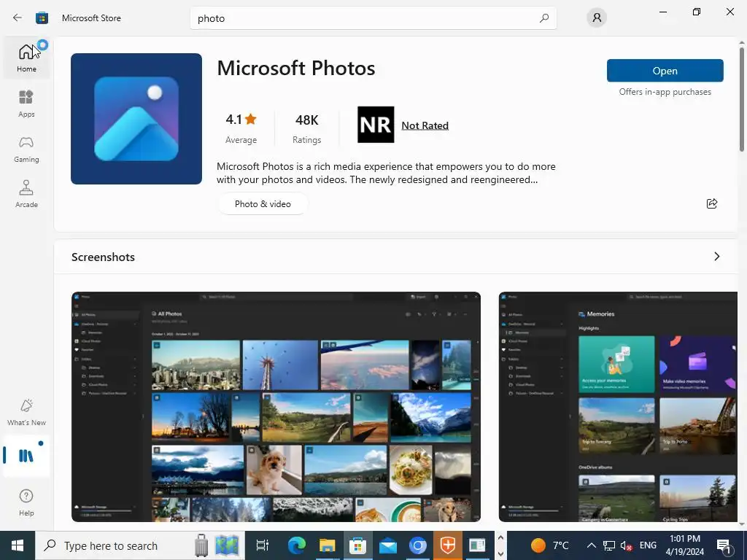
Task: Click the ENG language indicator
Action: pyautogui.click(x=648, y=545)
